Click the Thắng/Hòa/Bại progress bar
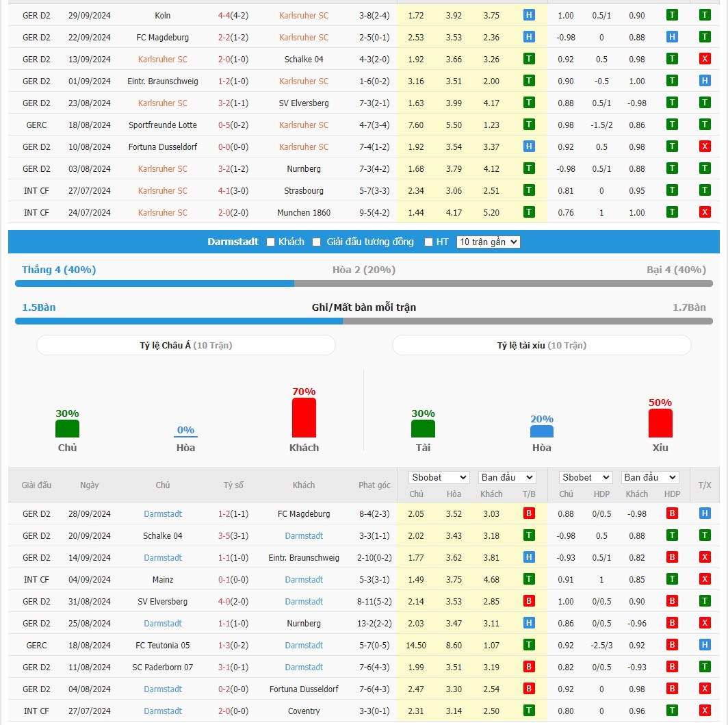 pos(363,283)
